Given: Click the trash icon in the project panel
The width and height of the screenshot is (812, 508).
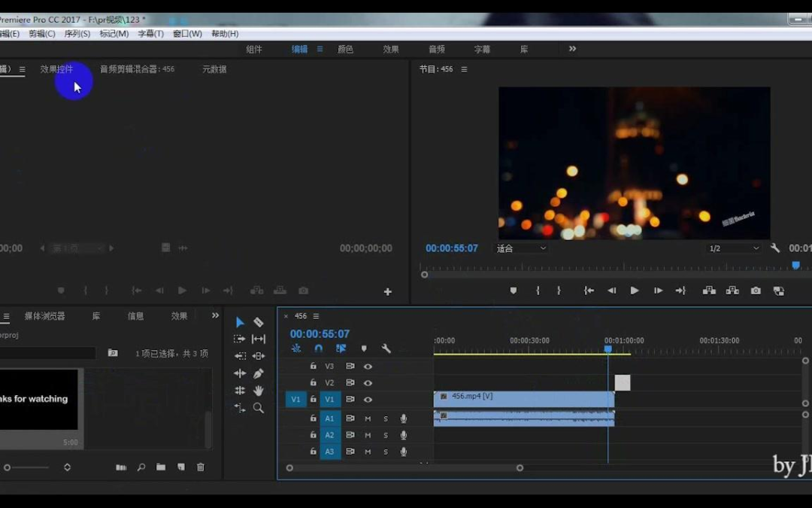Looking at the screenshot, I should click(x=201, y=467).
